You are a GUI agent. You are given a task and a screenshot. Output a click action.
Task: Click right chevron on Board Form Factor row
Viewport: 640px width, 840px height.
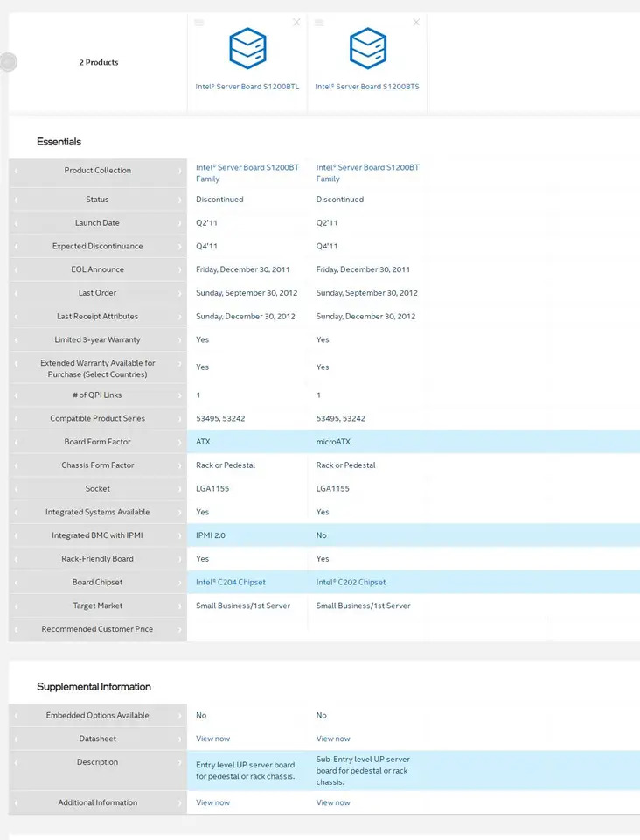(x=180, y=443)
